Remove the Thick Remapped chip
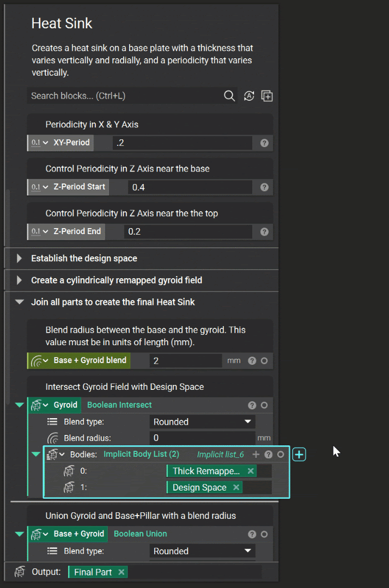The height and width of the screenshot is (588, 389). coord(251,471)
